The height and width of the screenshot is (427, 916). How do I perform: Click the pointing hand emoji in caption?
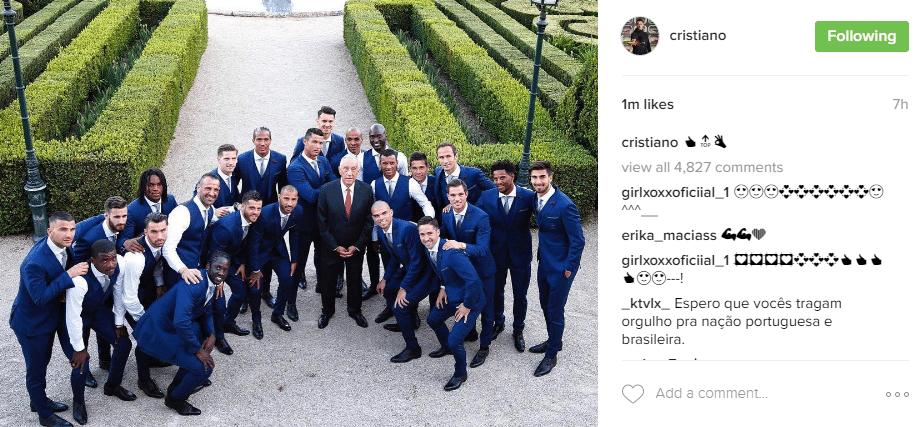coord(690,143)
